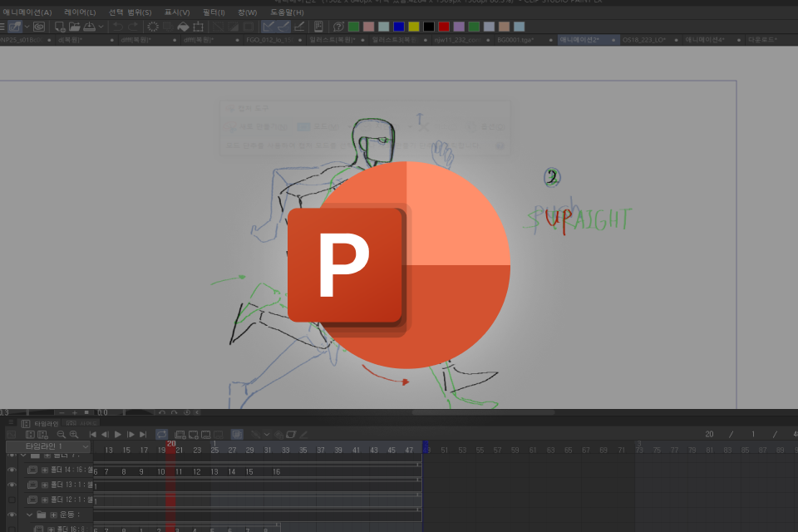Expand the save options arrow
This screenshot has width=798, height=532.
pos(101,27)
